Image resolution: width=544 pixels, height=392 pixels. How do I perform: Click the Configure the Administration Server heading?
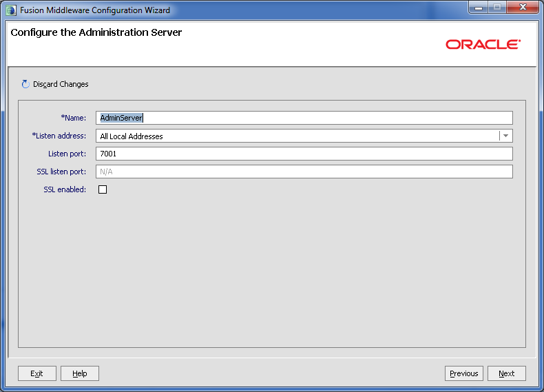(x=96, y=32)
